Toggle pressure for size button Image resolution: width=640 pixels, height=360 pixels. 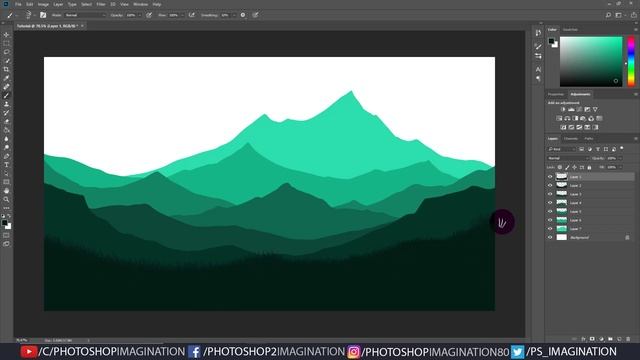coord(255,15)
